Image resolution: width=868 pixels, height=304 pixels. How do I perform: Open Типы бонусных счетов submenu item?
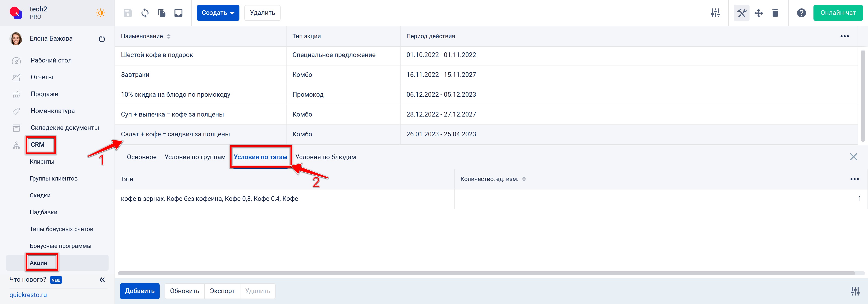[61, 229]
